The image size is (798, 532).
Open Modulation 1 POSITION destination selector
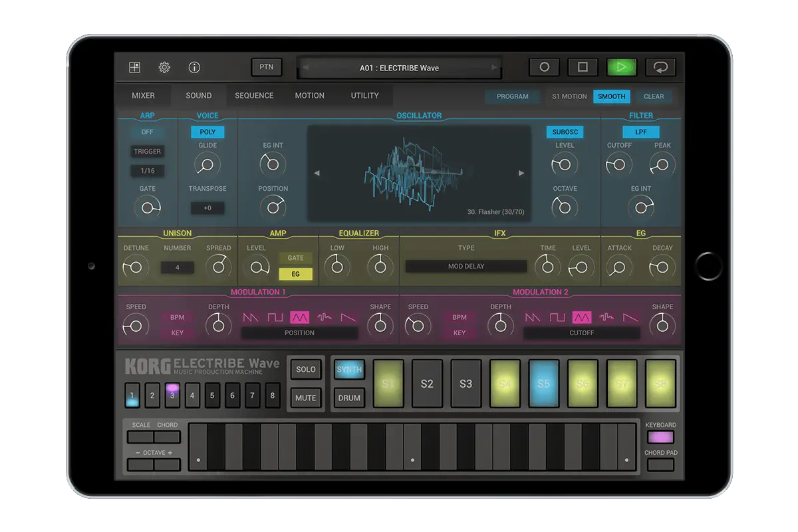pos(300,332)
